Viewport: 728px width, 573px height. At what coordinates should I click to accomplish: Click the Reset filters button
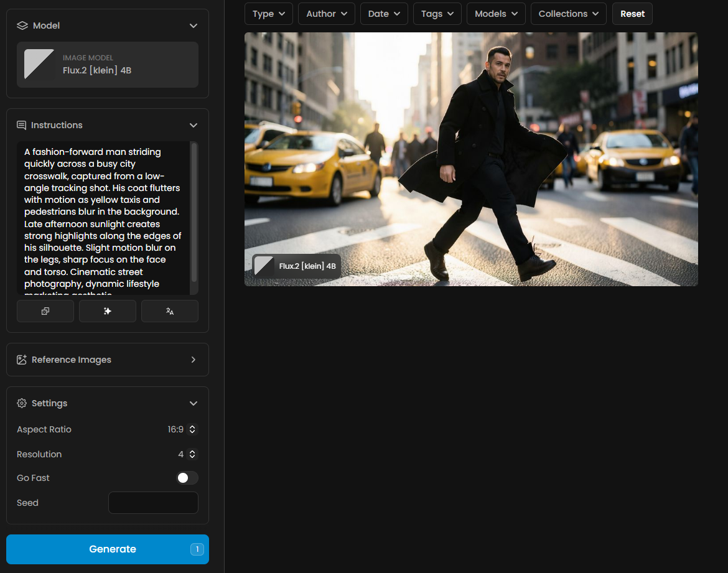click(632, 14)
